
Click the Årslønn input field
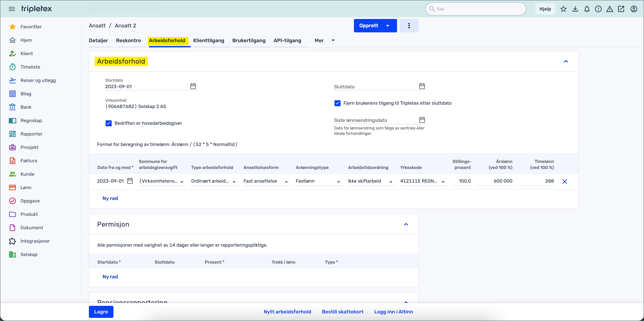pyautogui.click(x=494, y=181)
